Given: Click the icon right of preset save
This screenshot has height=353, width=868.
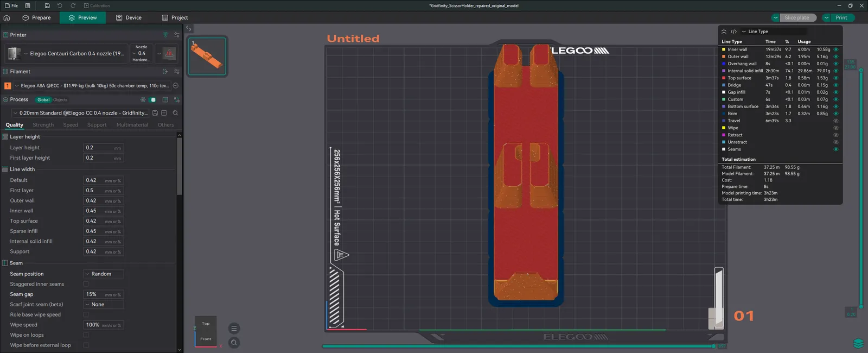Looking at the screenshot, I should click(x=164, y=113).
